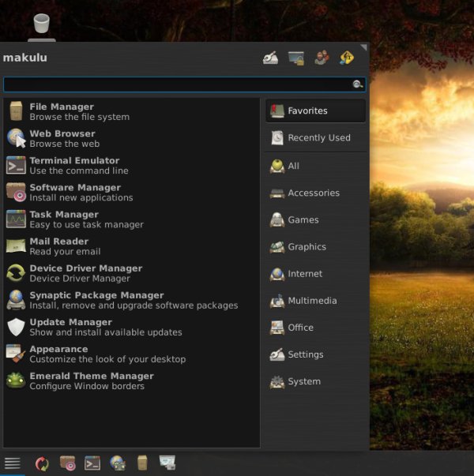Click the Switch Users icon

point(322,58)
